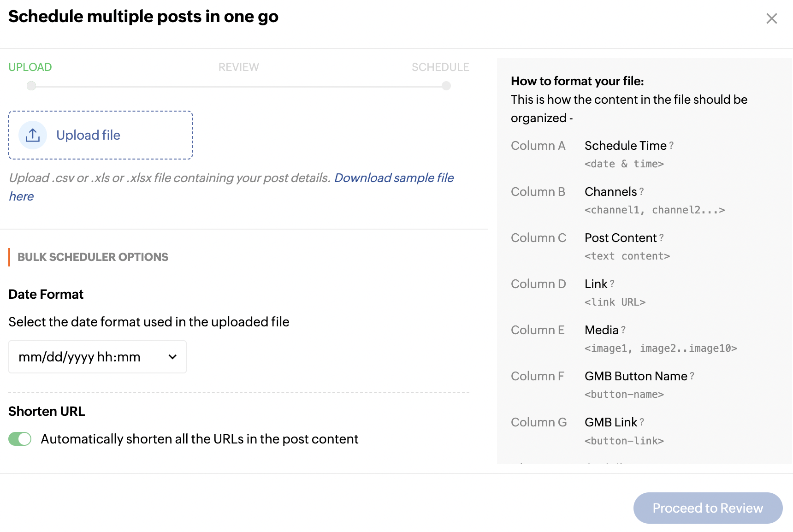
Task: Click the help icon beside Channels
Action: click(x=641, y=192)
